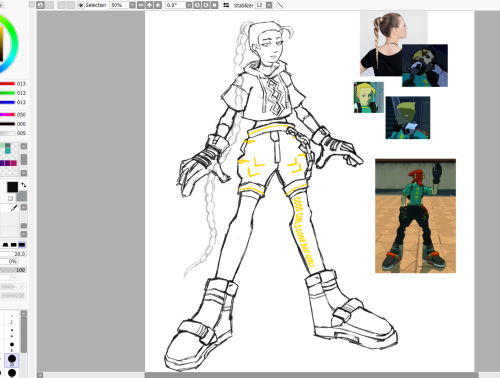Click the blue RGB slider
The height and width of the screenshot is (378, 500).
tap(8, 102)
